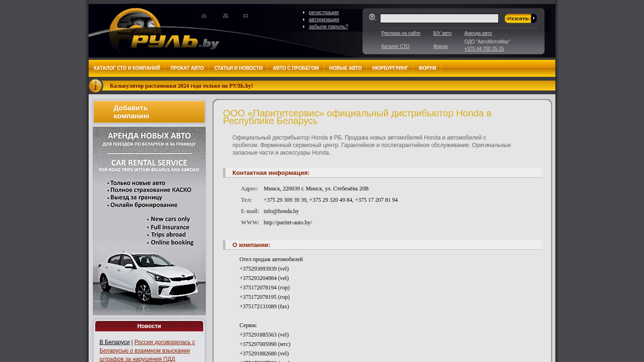
Task: Open Каталог СТО link in header
Action: click(x=395, y=47)
